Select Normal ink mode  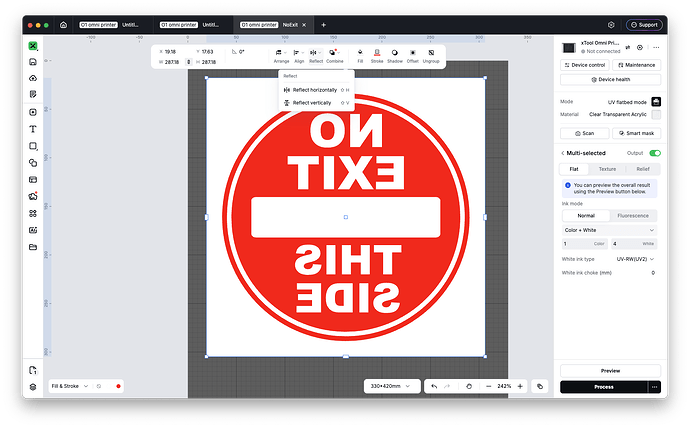click(586, 216)
